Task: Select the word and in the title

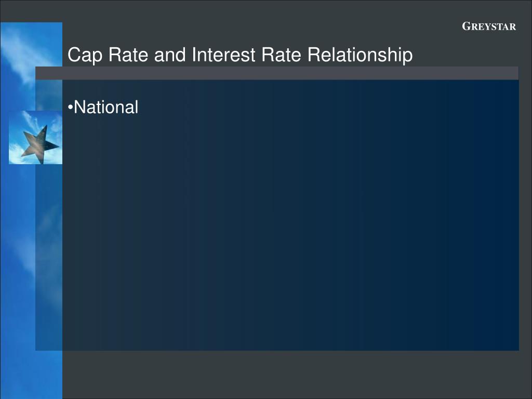Action: coord(170,55)
